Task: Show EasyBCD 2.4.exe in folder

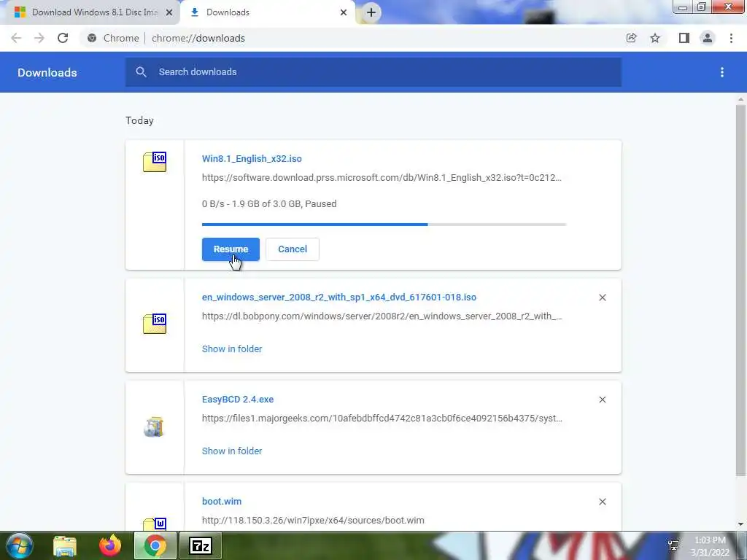Action: tap(232, 451)
